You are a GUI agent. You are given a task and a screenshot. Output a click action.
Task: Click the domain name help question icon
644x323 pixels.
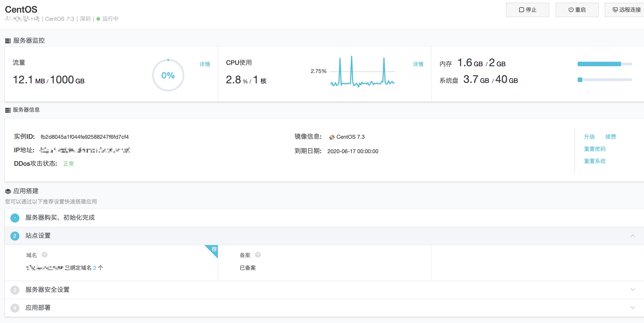coord(44,255)
